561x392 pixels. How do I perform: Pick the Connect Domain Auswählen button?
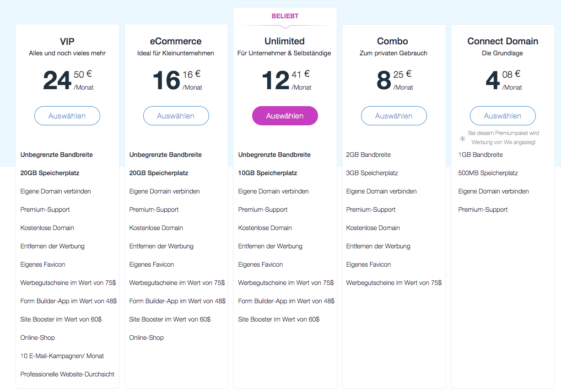click(503, 116)
